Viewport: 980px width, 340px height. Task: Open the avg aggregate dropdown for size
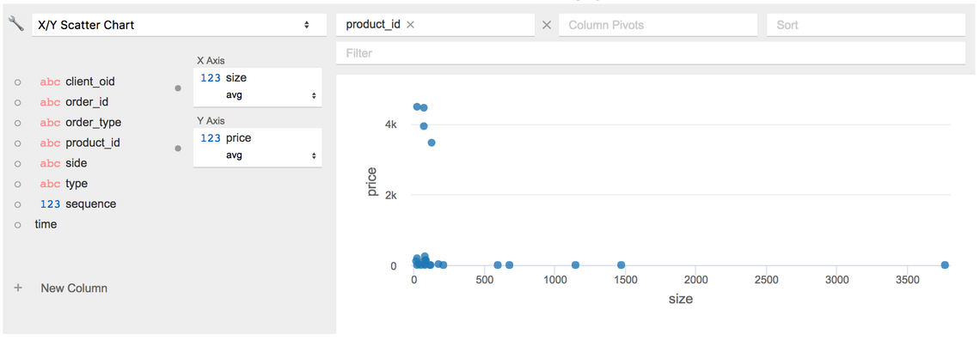click(271, 95)
